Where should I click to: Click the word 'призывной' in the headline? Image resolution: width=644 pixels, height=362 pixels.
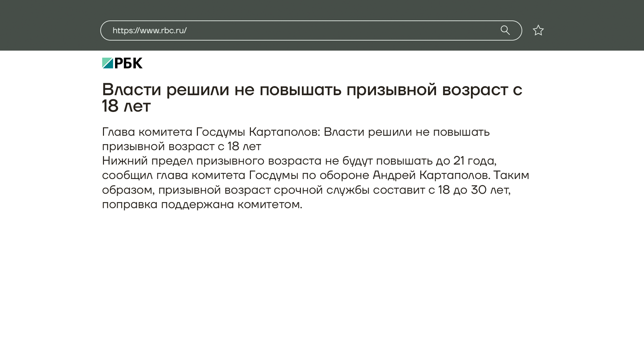391,89
